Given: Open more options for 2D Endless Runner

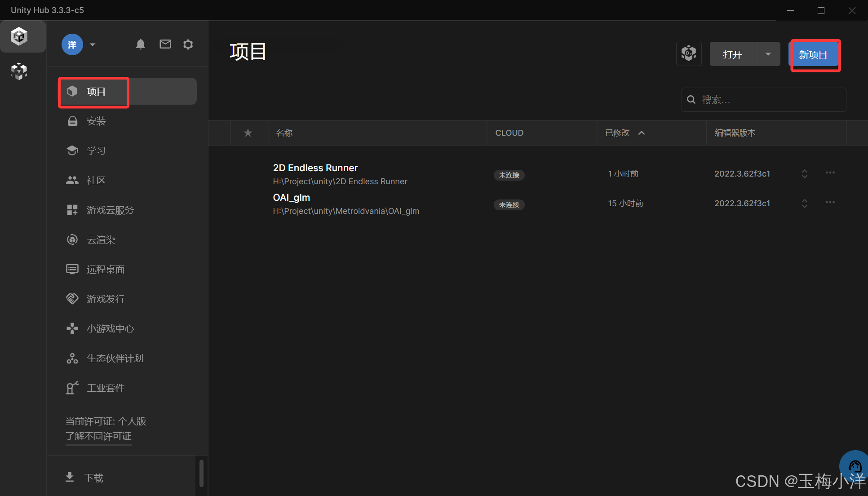Looking at the screenshot, I should (x=830, y=173).
